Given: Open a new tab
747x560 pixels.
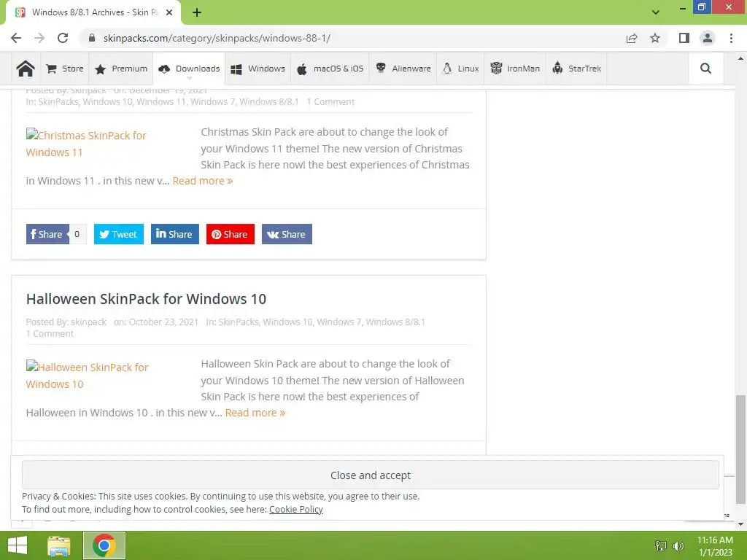Looking at the screenshot, I should [x=197, y=12].
